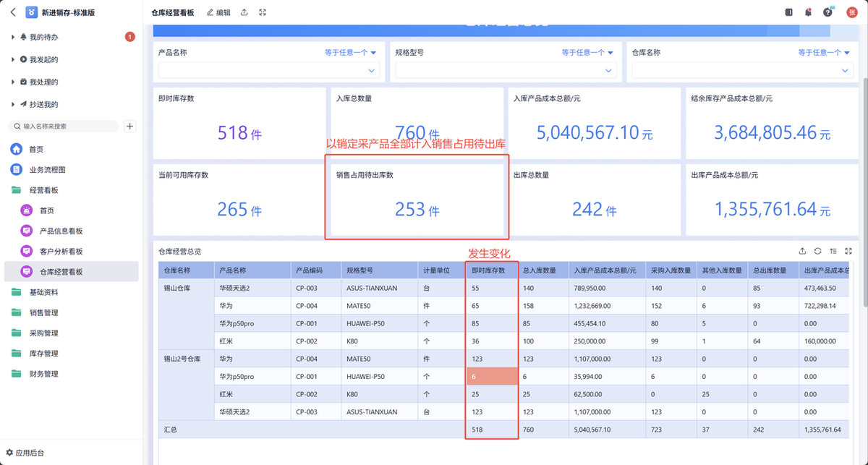Click the 789,950.00 cost cell
This screenshot has width=868, height=465.
point(606,288)
